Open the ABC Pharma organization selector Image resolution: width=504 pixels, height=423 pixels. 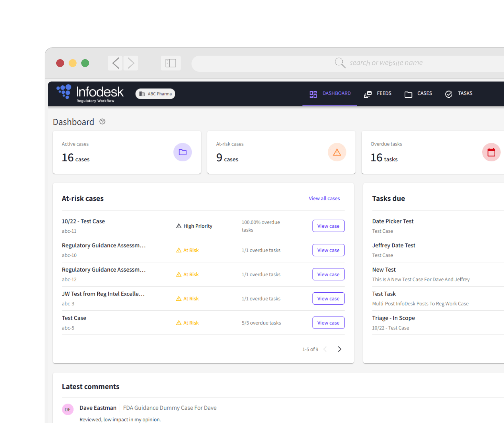tap(155, 94)
